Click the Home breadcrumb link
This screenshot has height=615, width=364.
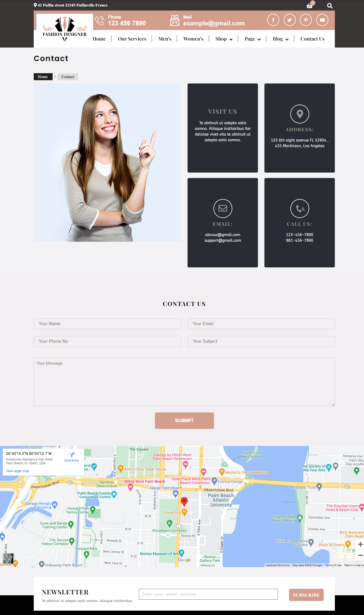(x=43, y=77)
